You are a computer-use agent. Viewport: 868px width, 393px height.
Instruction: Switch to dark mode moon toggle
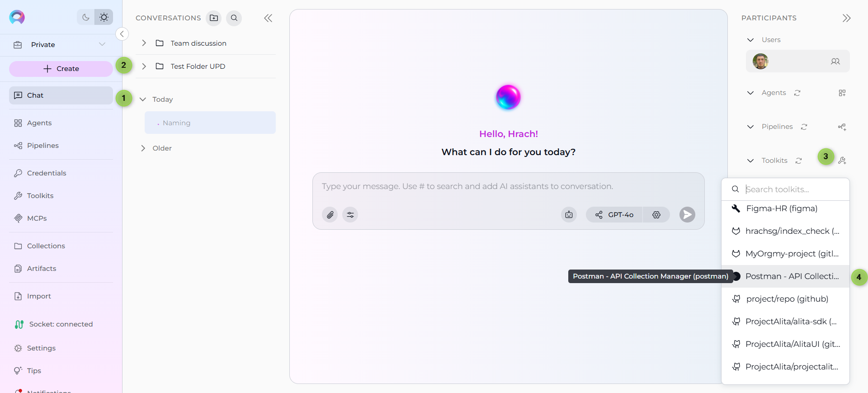(x=85, y=18)
